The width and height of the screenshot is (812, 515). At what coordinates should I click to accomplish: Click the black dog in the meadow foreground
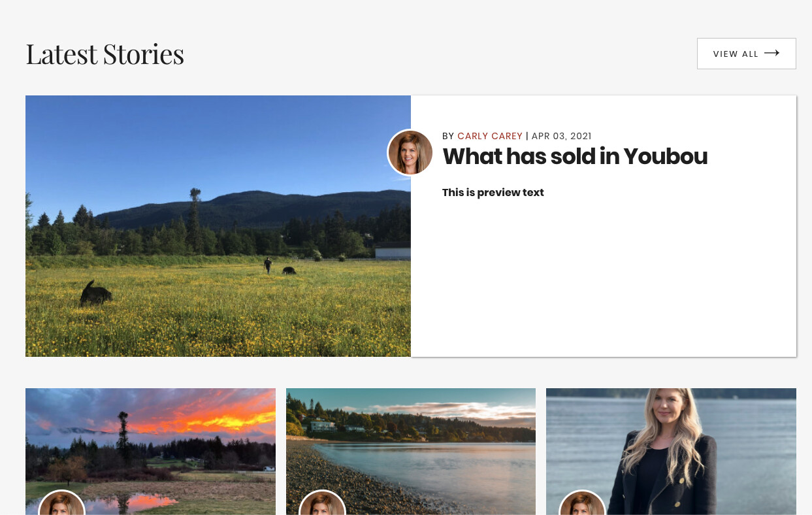pos(95,293)
